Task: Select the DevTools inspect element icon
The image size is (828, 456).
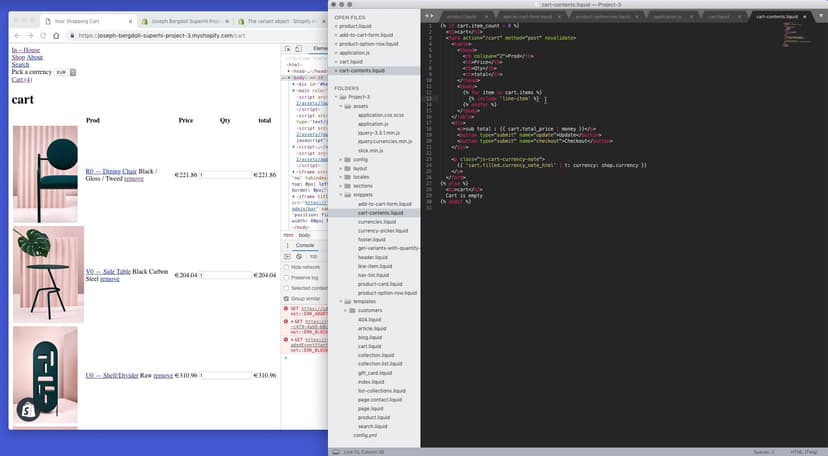Action: point(288,49)
